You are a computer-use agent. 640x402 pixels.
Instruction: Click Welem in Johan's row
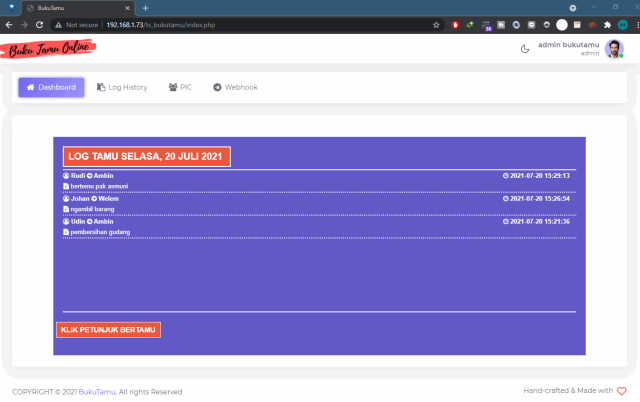[108, 199]
